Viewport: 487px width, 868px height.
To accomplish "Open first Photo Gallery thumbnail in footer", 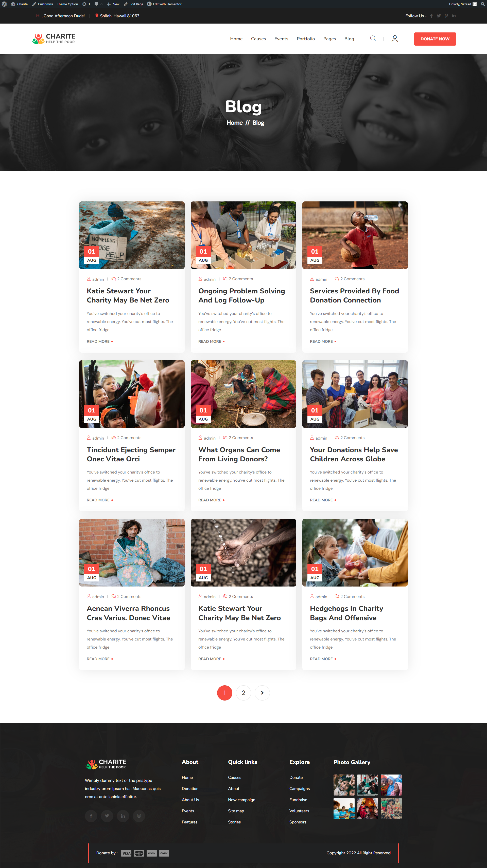I will click(x=344, y=785).
